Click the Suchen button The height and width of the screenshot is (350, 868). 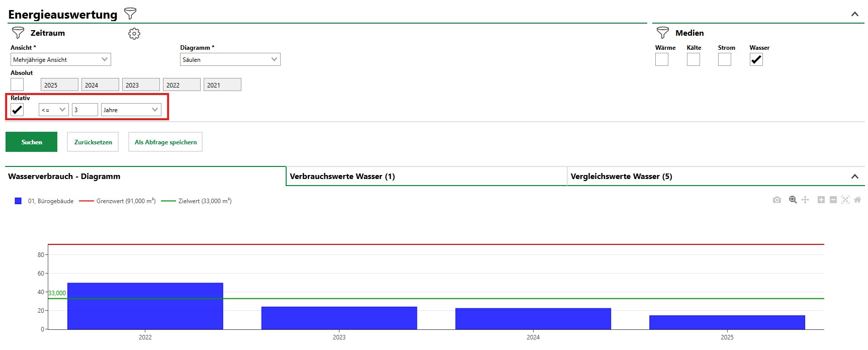(32, 142)
